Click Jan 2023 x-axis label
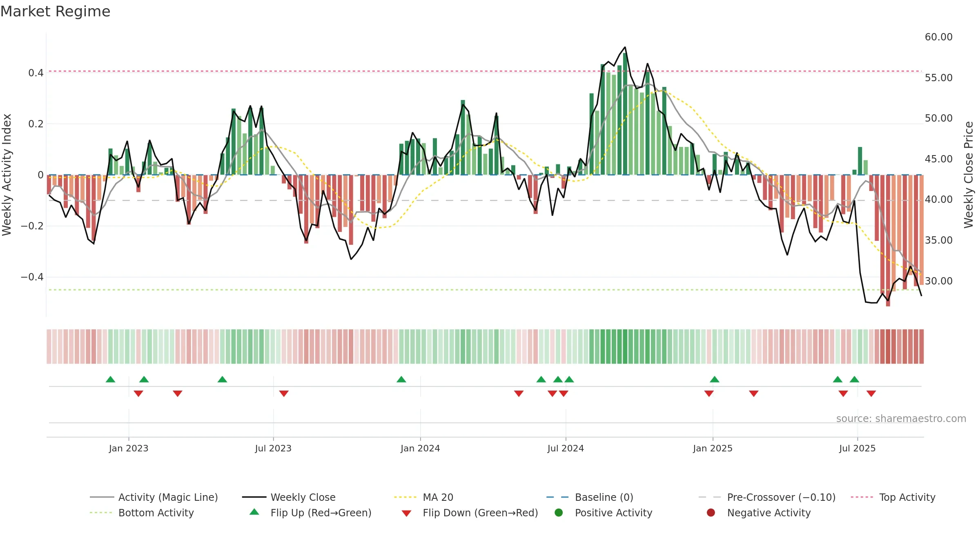 [129, 448]
